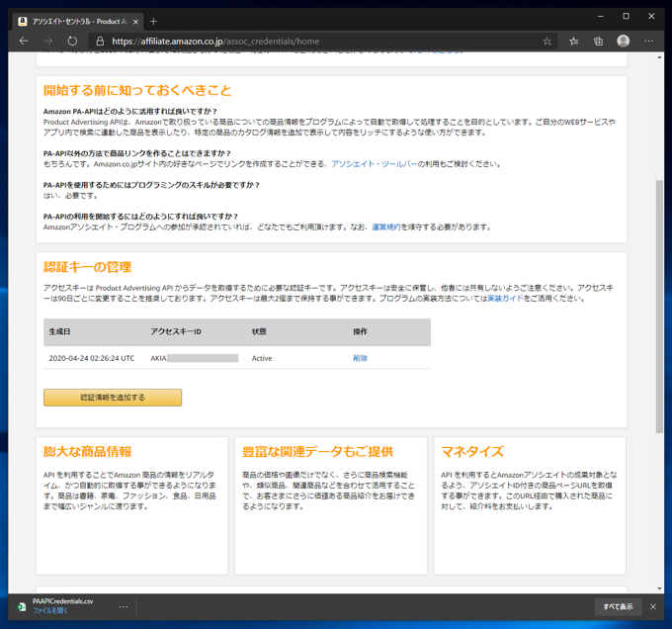Open the アソシエイト・ツールバー link
This screenshot has width=672, height=629.
[375, 164]
